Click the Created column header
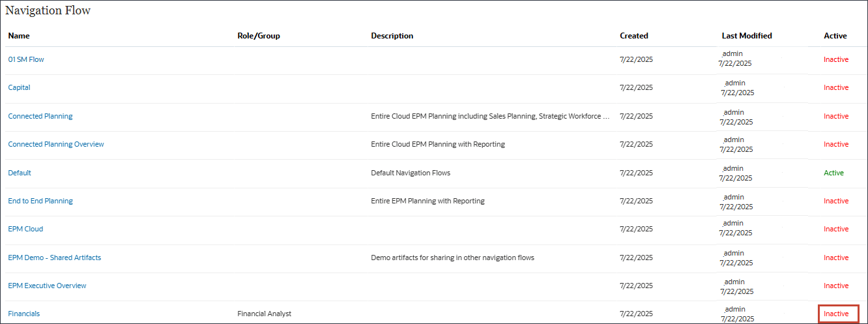This screenshot has height=324, width=868. tap(634, 36)
